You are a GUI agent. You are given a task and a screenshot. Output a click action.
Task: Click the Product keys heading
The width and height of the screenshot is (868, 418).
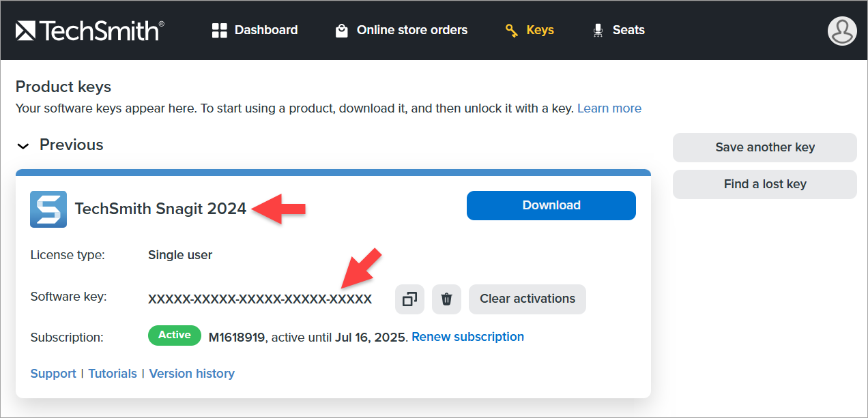[x=63, y=87]
